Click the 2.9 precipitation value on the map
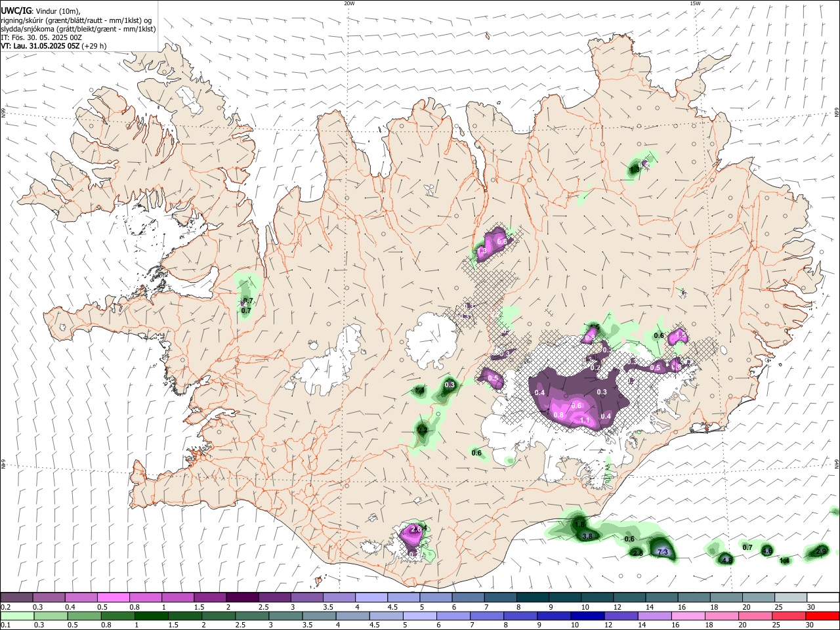This screenshot has height=630, width=840. coord(821,552)
